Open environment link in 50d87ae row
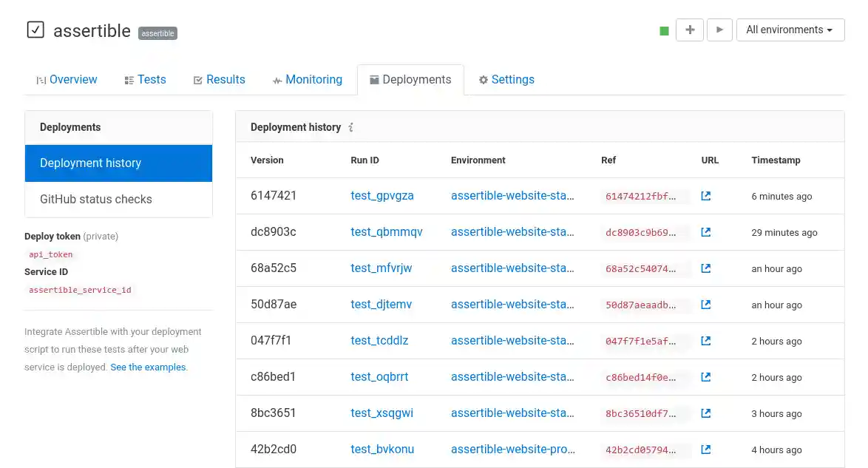The width and height of the screenshot is (868, 468). [x=512, y=305]
